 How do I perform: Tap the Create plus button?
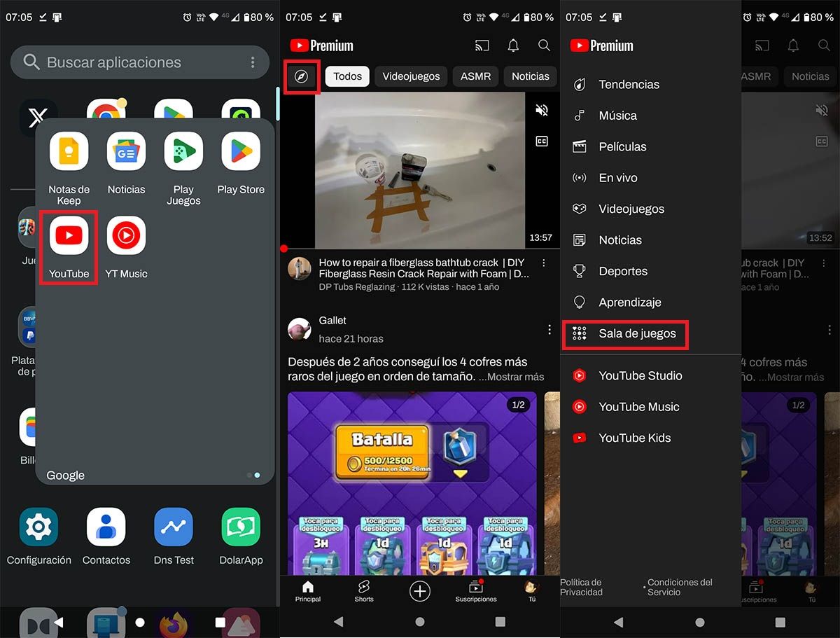(x=420, y=592)
